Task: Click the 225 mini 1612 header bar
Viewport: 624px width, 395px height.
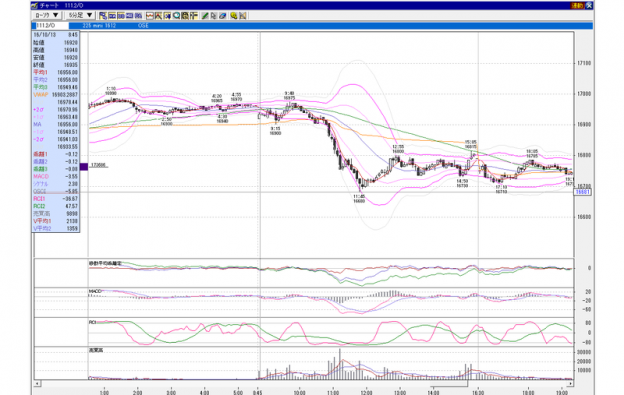Action: coord(331,25)
